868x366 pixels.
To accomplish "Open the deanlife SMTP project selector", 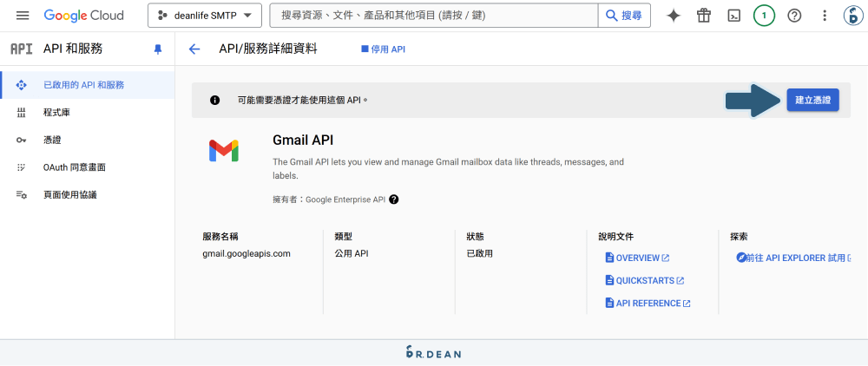I will coord(205,16).
